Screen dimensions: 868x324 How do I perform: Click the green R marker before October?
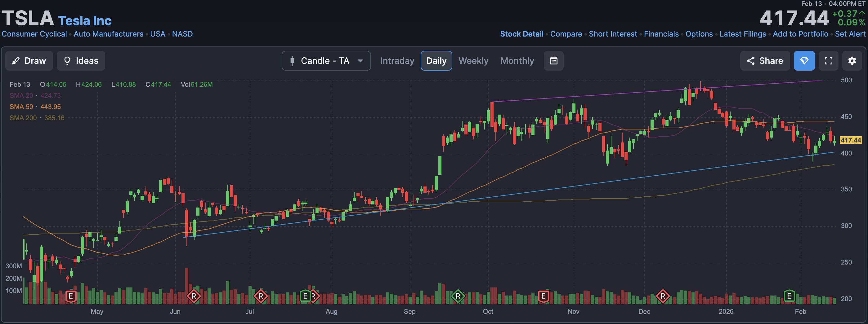458,296
